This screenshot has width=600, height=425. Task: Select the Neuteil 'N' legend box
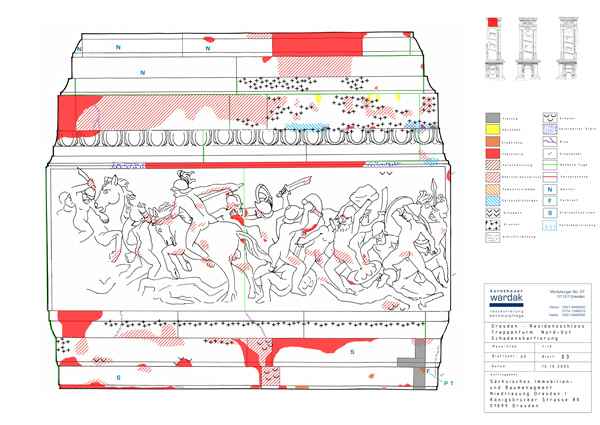coord(550,188)
